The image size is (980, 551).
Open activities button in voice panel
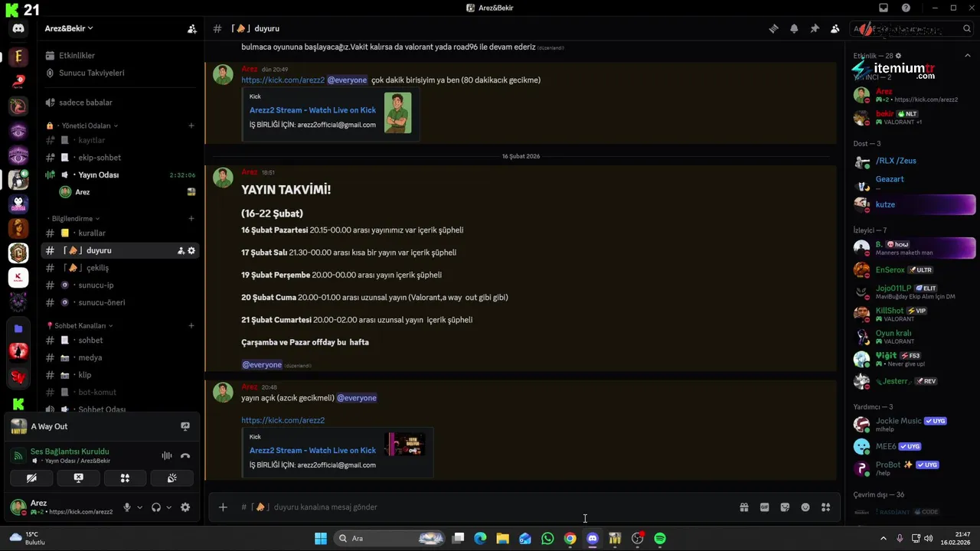(x=125, y=478)
